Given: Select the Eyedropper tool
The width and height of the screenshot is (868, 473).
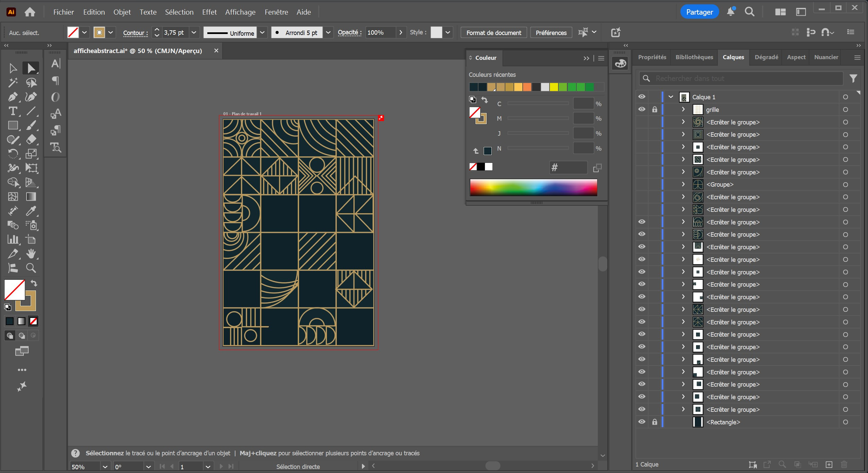Looking at the screenshot, I should (31, 211).
